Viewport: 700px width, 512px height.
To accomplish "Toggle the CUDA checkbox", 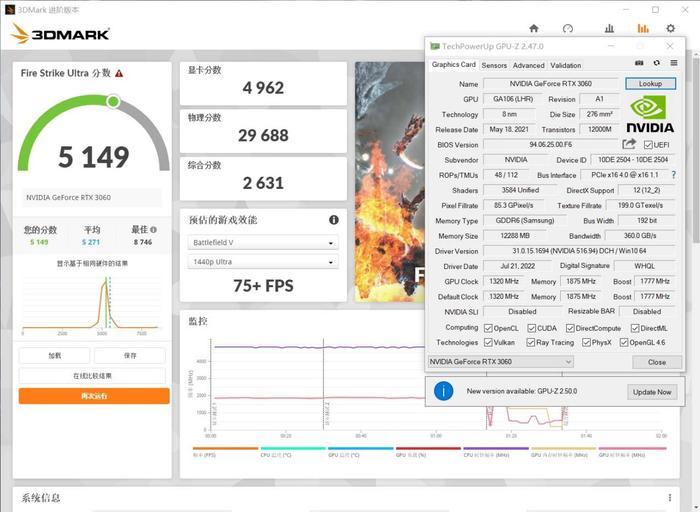I will click(x=531, y=328).
